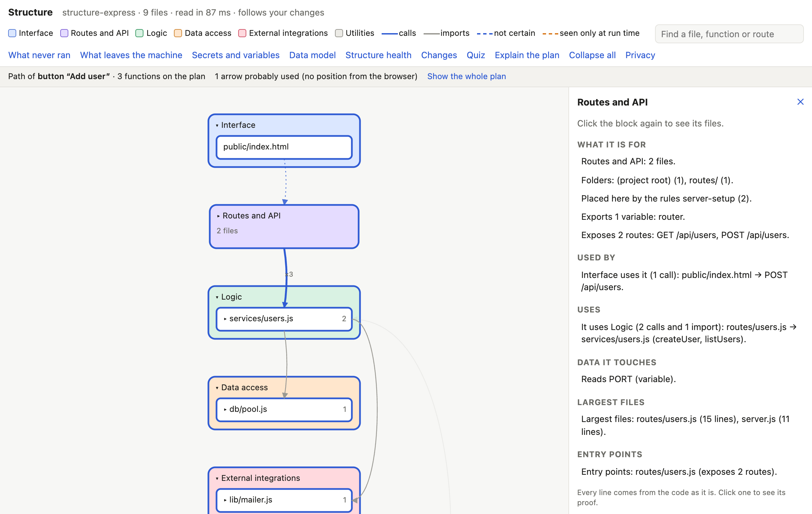Screen dimensions: 812x514
Task: Collapse the Data access block
Action: click(217, 388)
